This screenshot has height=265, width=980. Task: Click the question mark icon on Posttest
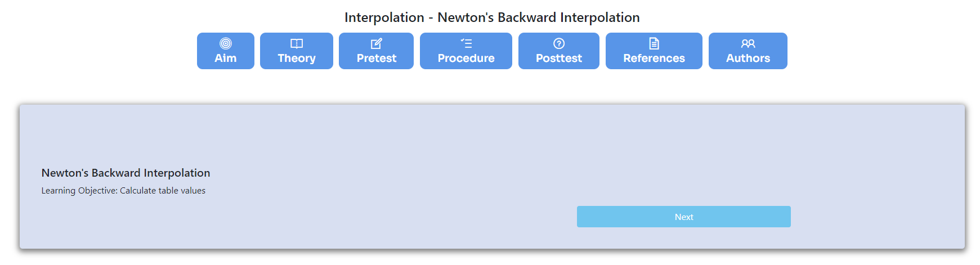[559, 43]
